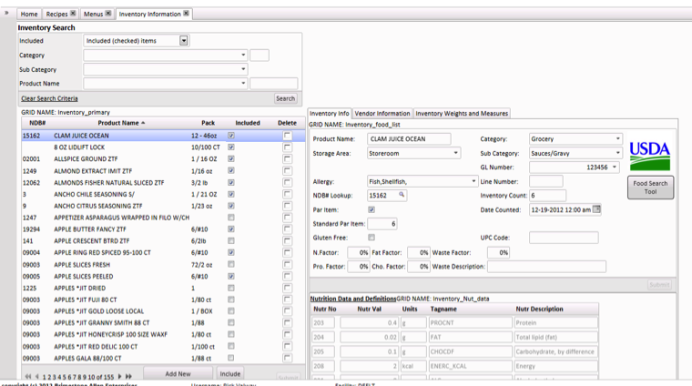Switch to the Recipes tab
The width and height of the screenshot is (692, 386).
tap(57, 14)
